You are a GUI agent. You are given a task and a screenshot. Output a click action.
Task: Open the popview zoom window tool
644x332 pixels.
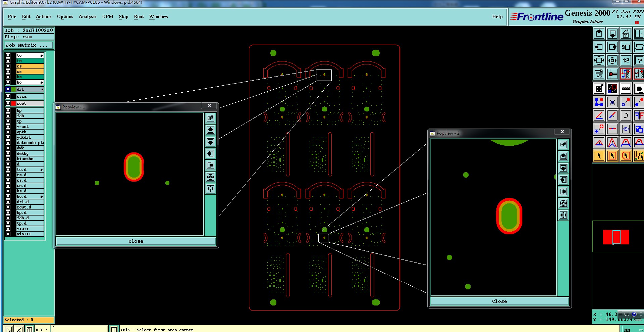click(x=612, y=89)
